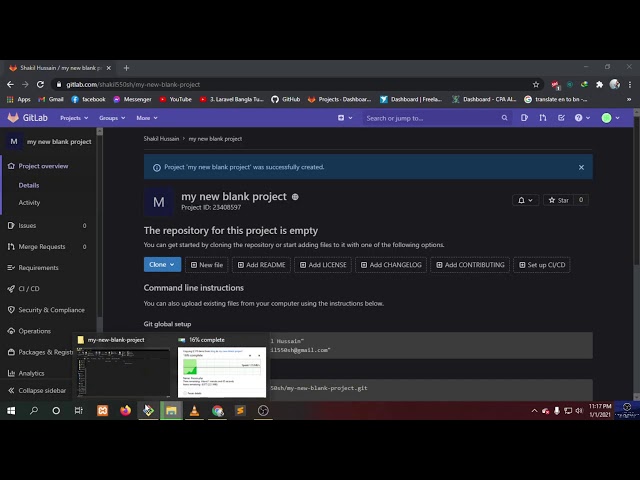
Task: Bookmark this page with the star
Action: click(536, 84)
